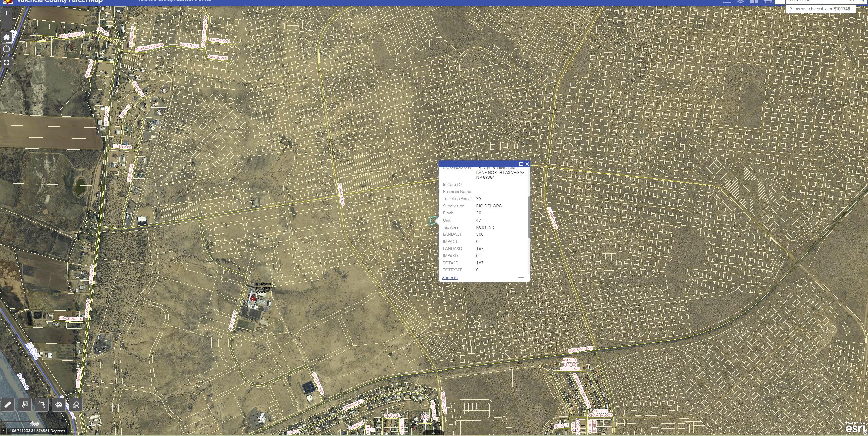The width and height of the screenshot is (868, 436).
Task: Clear the search box text
Action: click(851, 1)
